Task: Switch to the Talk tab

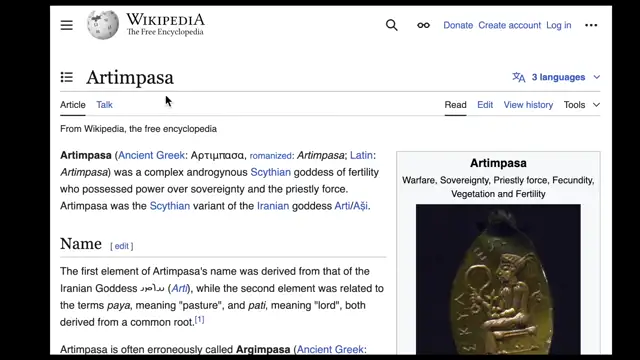Action: [x=104, y=105]
